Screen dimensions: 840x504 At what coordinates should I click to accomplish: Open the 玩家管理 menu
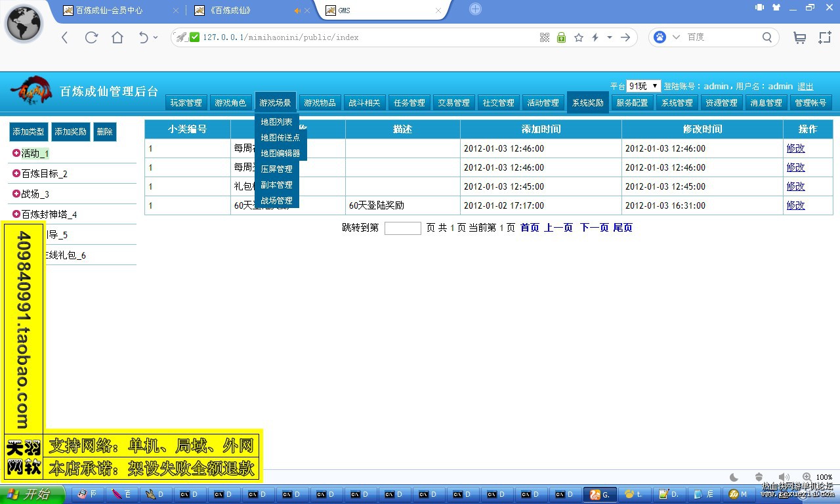pos(186,103)
